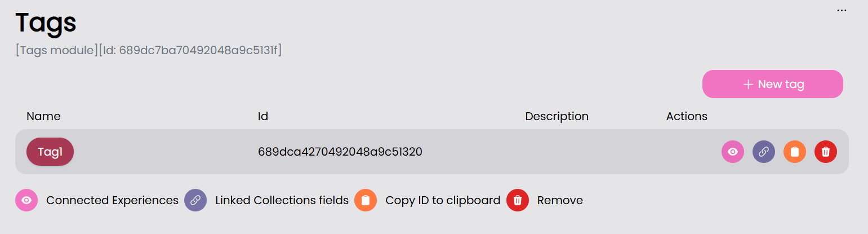The image size is (868, 234).
Task: Click the pink eye icon in the legend
Action: 26,200
